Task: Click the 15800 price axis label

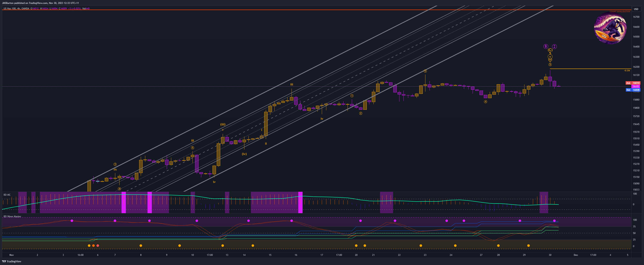Action: click(x=636, y=108)
